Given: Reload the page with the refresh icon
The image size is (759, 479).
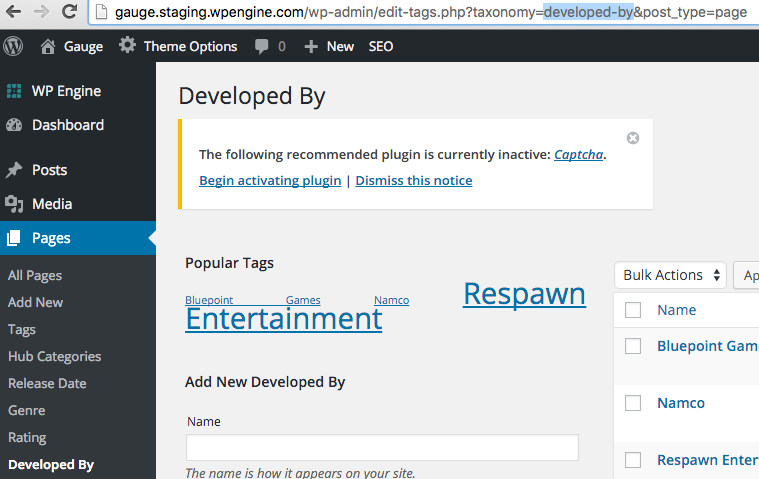Looking at the screenshot, I should [x=70, y=11].
